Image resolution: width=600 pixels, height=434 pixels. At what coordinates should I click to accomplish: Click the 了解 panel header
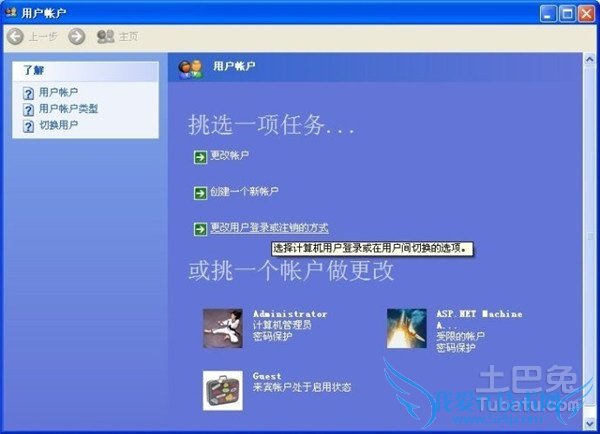point(85,71)
